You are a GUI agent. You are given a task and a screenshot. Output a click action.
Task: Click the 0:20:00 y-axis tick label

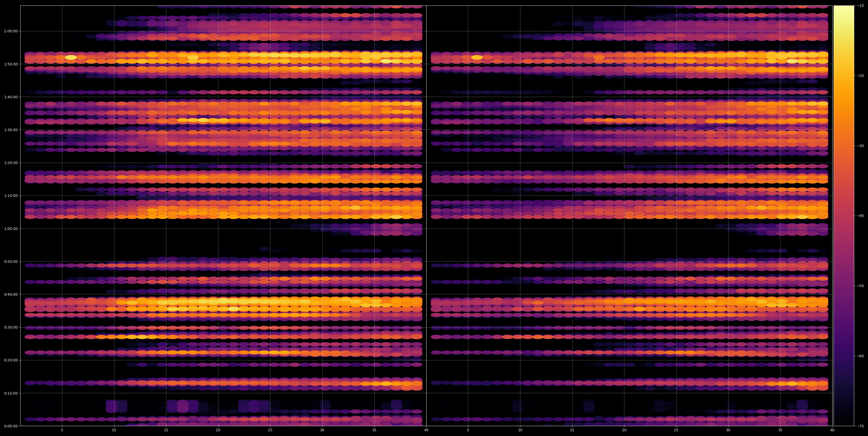click(11, 360)
